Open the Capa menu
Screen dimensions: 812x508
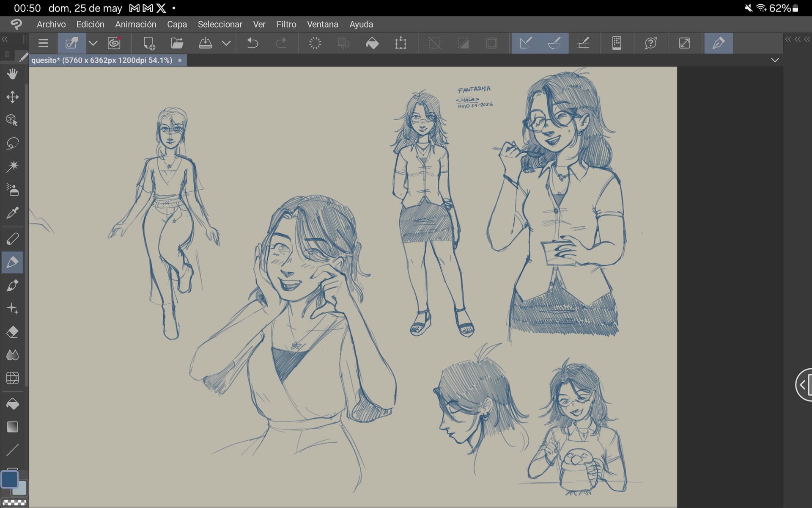pos(177,24)
